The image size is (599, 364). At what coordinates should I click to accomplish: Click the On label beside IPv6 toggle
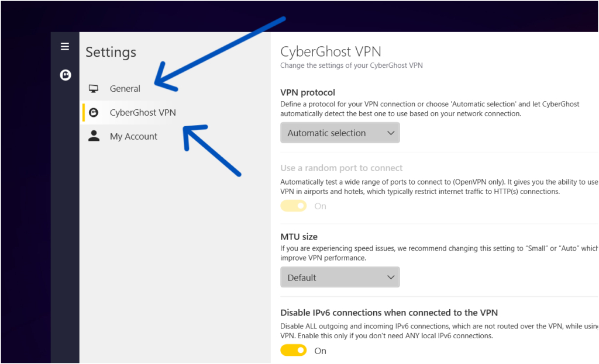click(320, 351)
